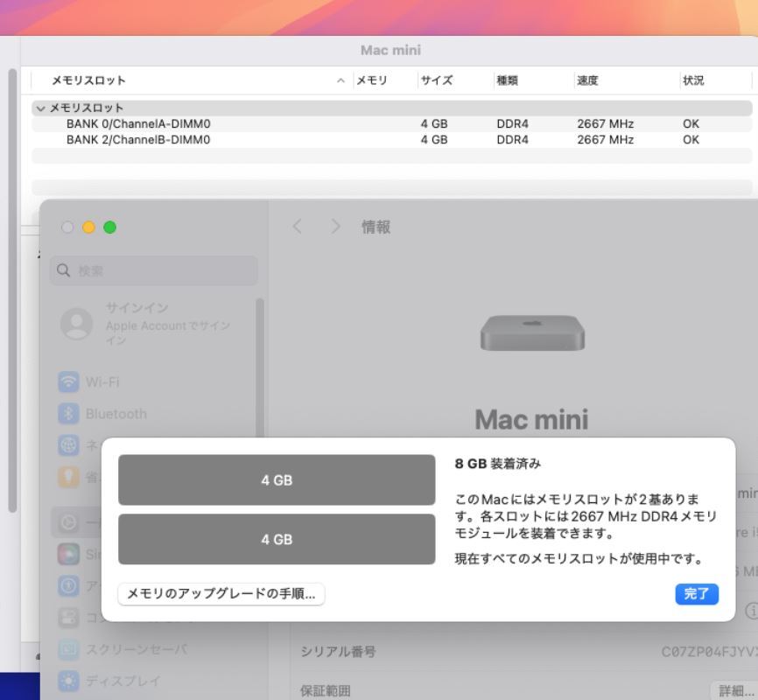Click the Mac mini device image
This screenshot has width=758, height=700.
click(x=532, y=332)
